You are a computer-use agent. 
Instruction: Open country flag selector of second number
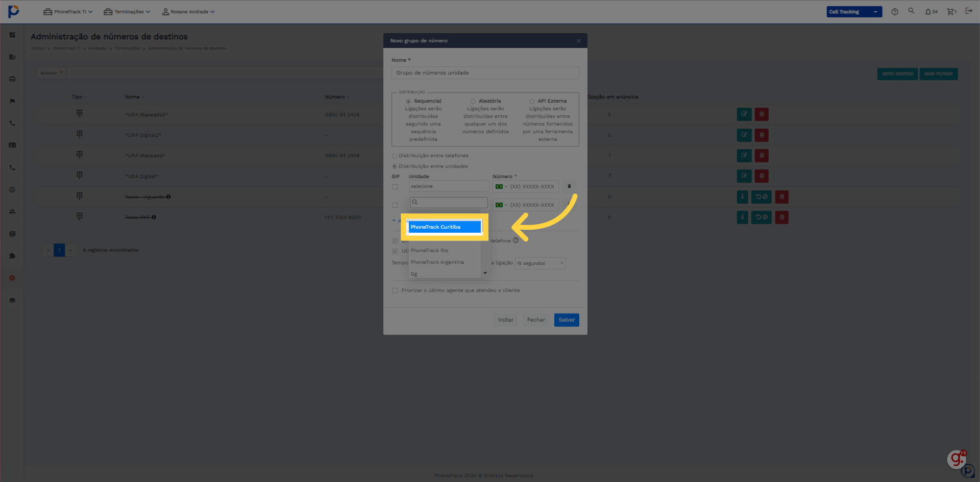[501, 205]
